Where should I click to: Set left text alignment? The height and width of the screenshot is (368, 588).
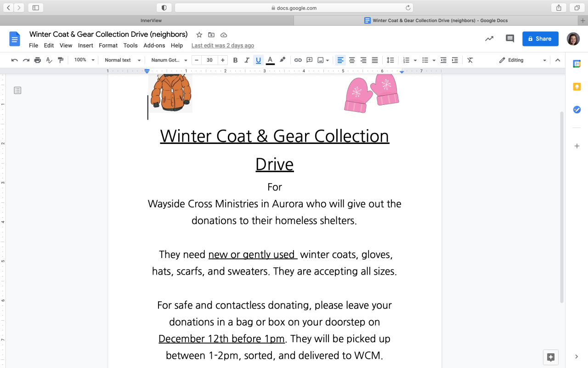click(x=340, y=60)
